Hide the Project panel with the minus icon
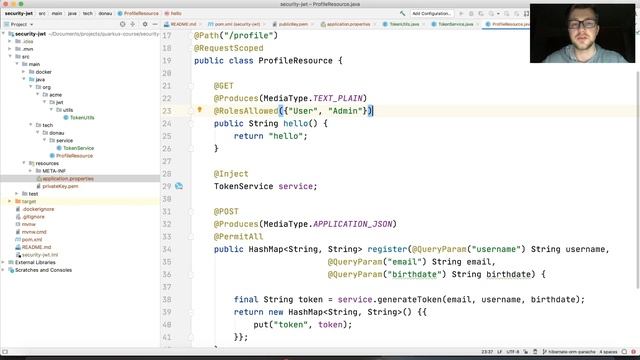The height and width of the screenshot is (360, 640). click(155, 24)
